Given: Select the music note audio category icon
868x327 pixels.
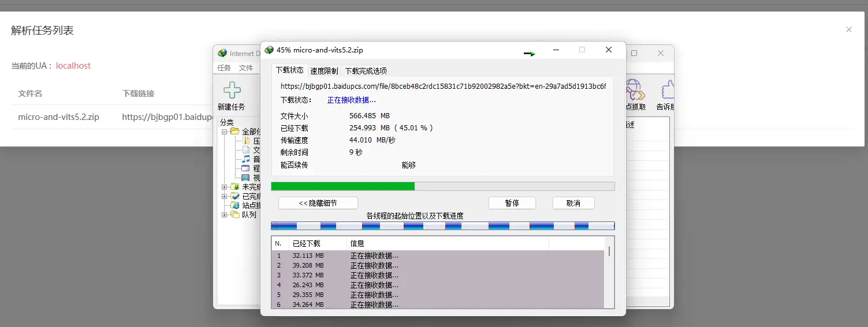Looking at the screenshot, I should (246, 159).
